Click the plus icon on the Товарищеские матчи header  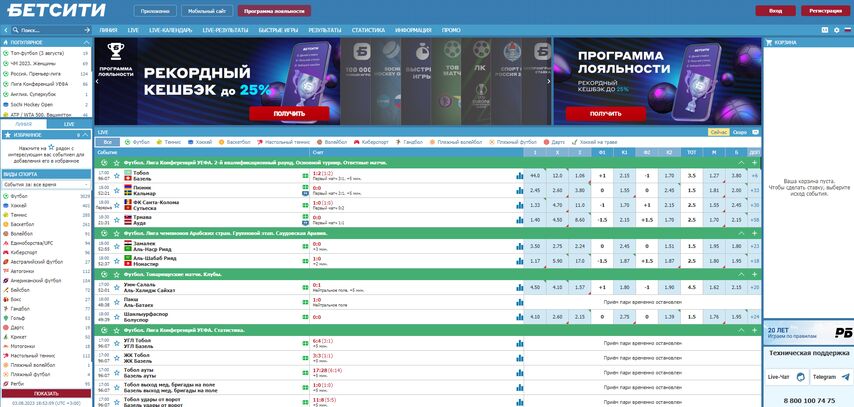(754, 275)
